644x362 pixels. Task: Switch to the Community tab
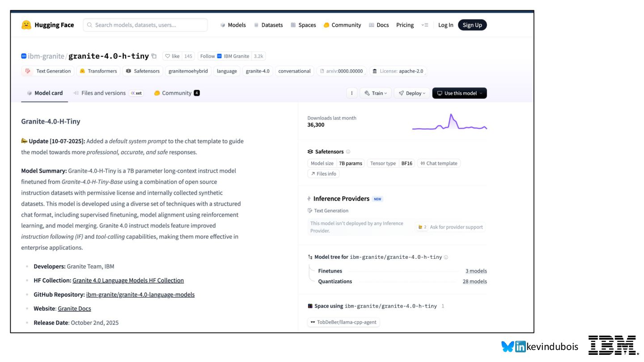click(177, 93)
